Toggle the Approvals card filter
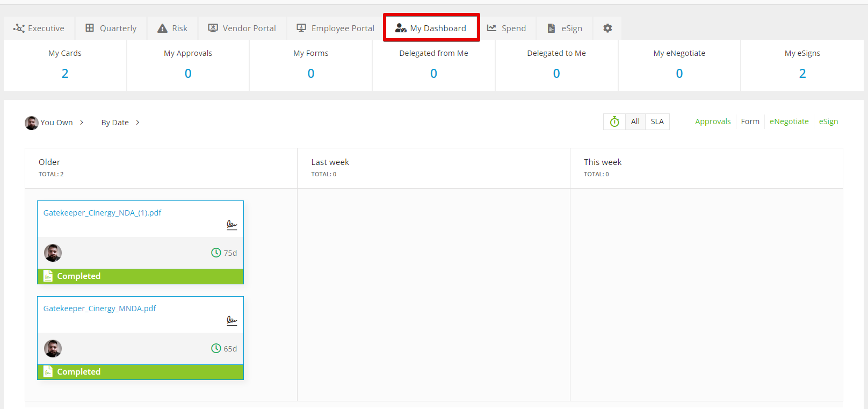This screenshot has width=868, height=409. tap(713, 121)
